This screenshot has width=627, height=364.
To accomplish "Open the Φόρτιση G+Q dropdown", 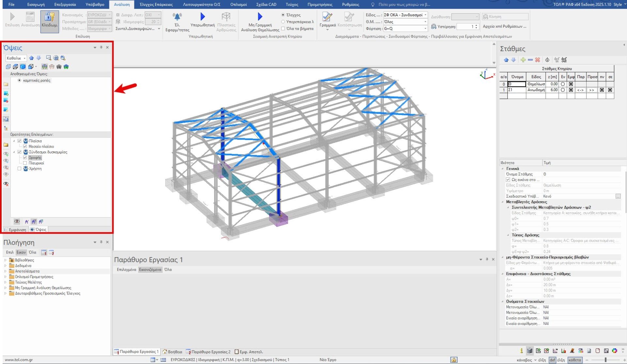I will click(425, 29).
